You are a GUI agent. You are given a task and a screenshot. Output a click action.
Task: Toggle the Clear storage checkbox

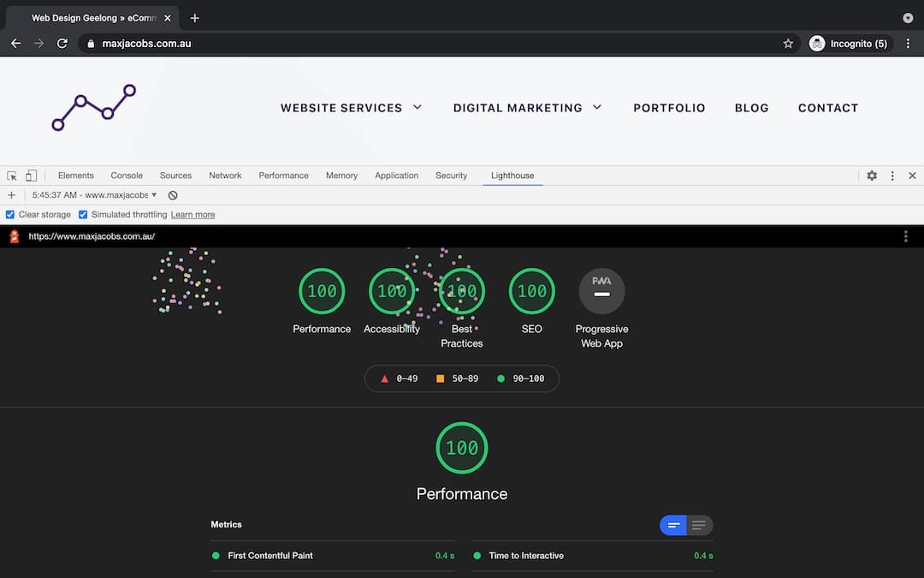10,215
